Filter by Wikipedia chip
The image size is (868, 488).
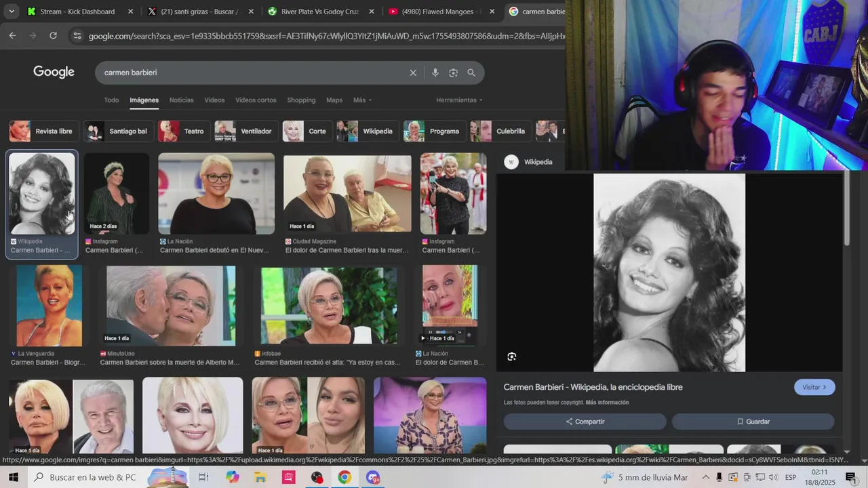[368, 131]
